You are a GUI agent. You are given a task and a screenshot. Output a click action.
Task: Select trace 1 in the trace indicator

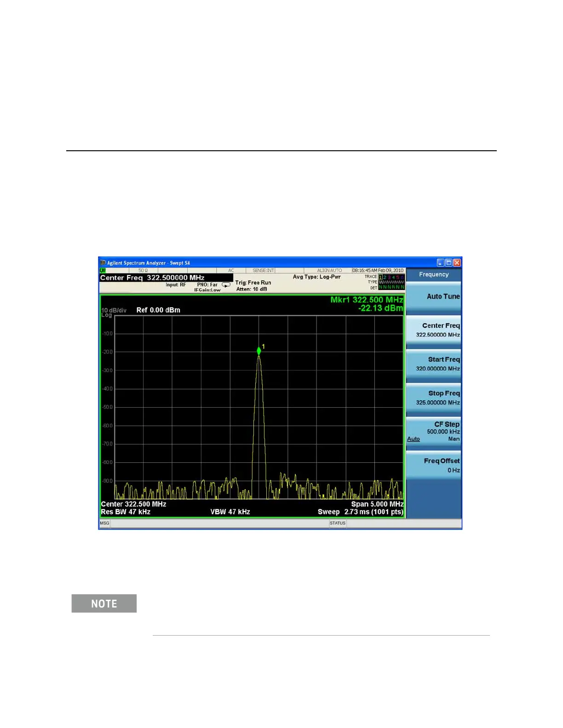click(x=381, y=277)
